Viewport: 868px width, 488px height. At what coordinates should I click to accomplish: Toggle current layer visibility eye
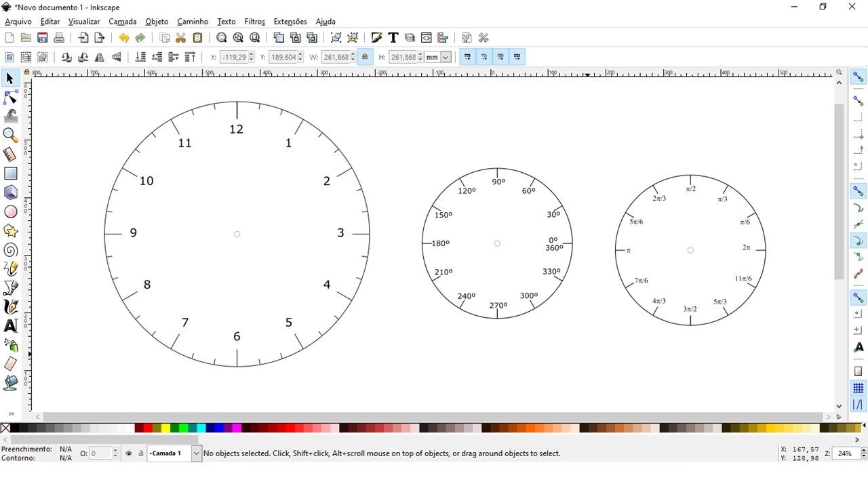(129, 453)
